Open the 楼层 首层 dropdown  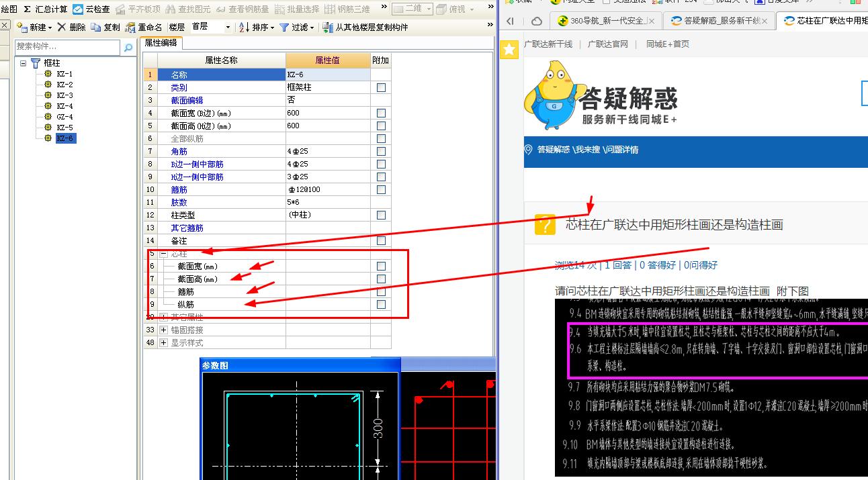click(x=210, y=27)
